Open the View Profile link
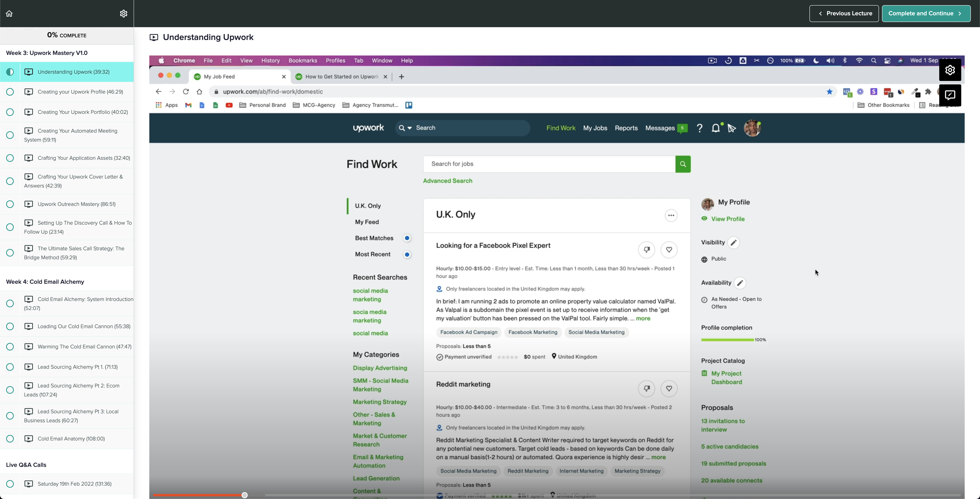 (728, 219)
